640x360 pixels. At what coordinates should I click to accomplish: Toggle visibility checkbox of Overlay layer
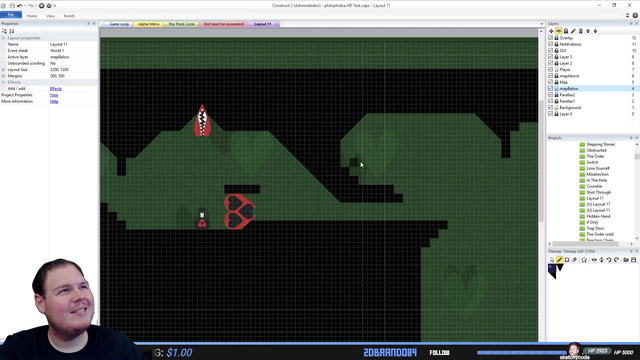click(x=551, y=38)
